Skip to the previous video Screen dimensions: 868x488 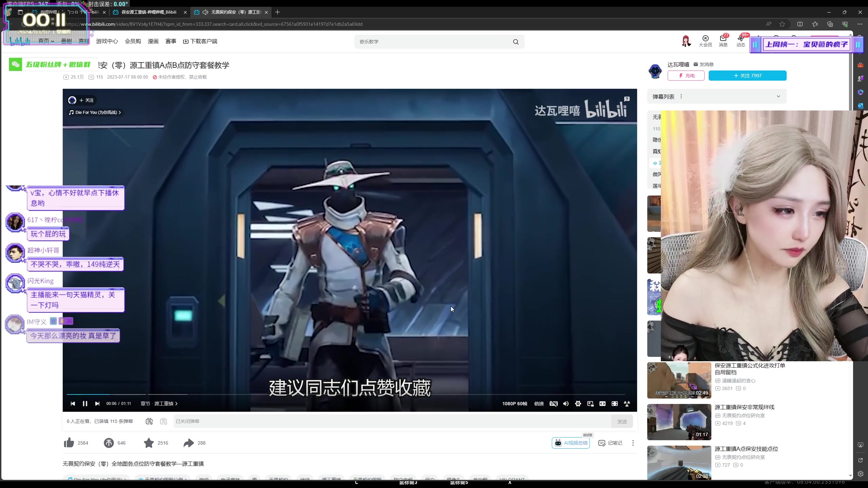73,404
